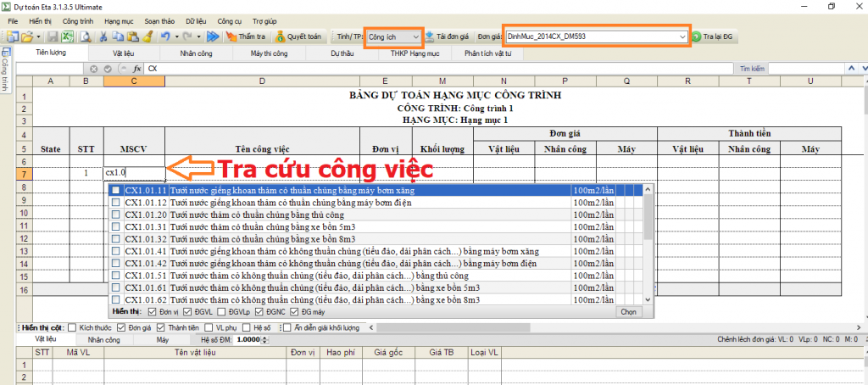Click the scissors cut icon
The height and width of the screenshot is (385, 868).
[x=103, y=36]
